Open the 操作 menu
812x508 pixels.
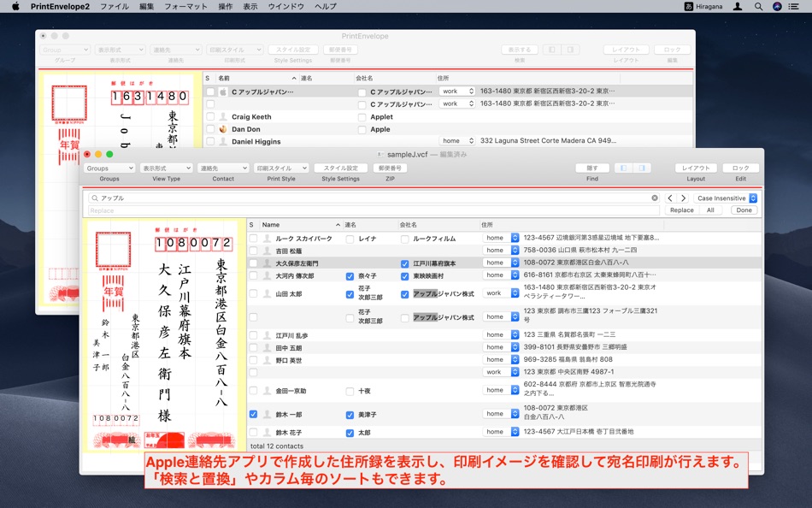pyautogui.click(x=226, y=6)
